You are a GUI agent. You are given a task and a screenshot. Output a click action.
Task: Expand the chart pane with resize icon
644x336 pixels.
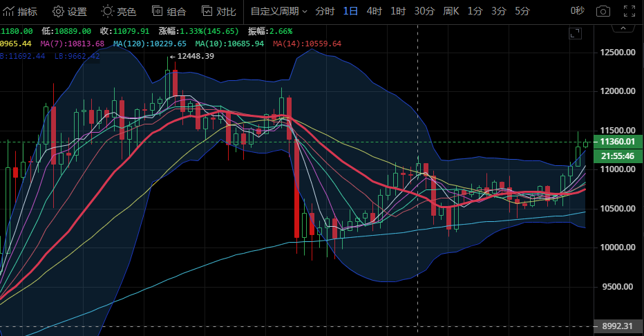click(x=574, y=33)
